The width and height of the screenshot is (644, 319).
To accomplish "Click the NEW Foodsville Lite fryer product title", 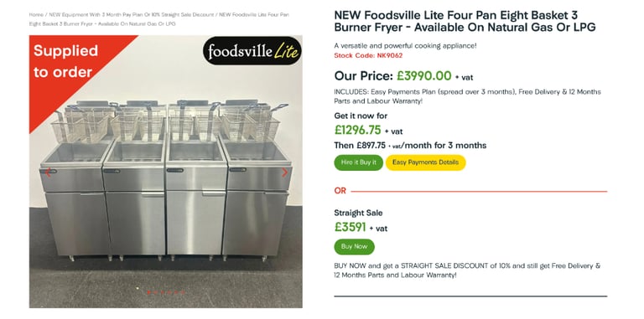I will point(465,21).
